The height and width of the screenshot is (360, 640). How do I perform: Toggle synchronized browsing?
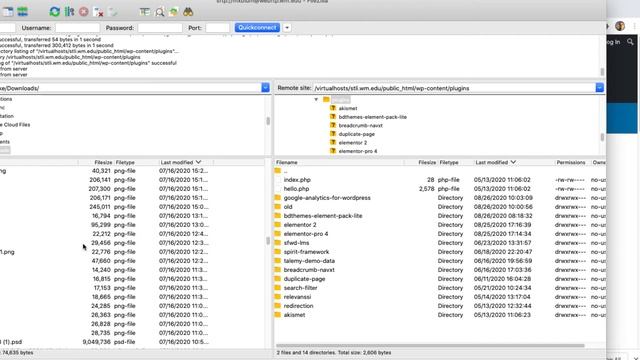tap(173, 12)
